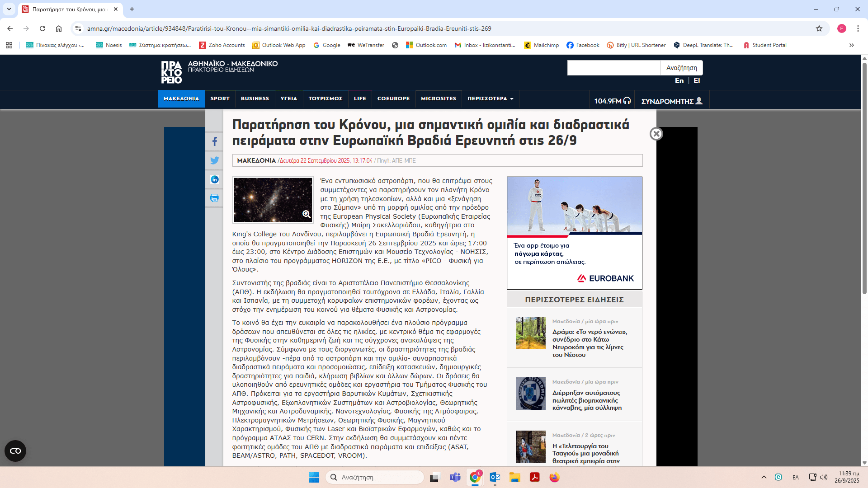Click the site search input field
This screenshot has width=868, height=488.
[x=613, y=68]
